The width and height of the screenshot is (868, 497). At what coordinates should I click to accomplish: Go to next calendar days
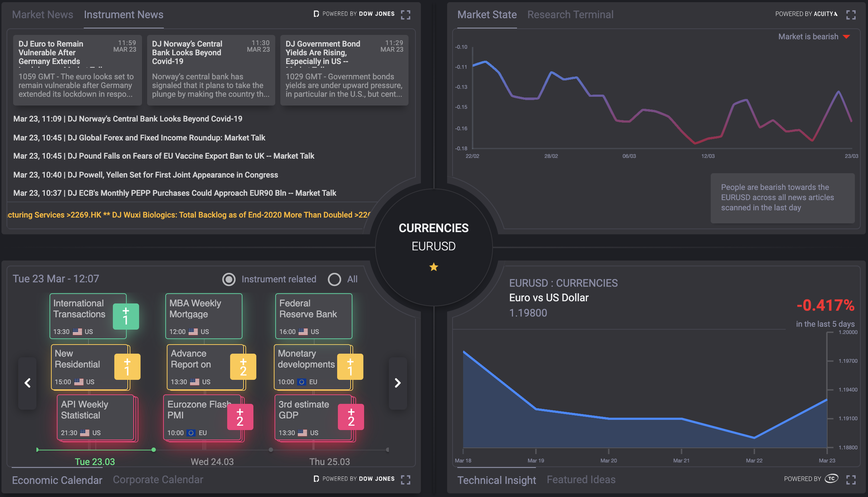click(398, 383)
